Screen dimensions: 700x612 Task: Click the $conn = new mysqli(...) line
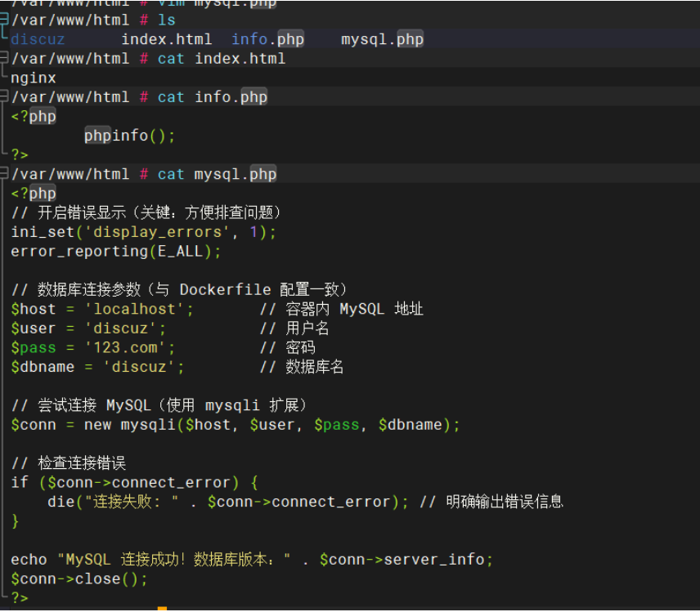tap(236, 425)
